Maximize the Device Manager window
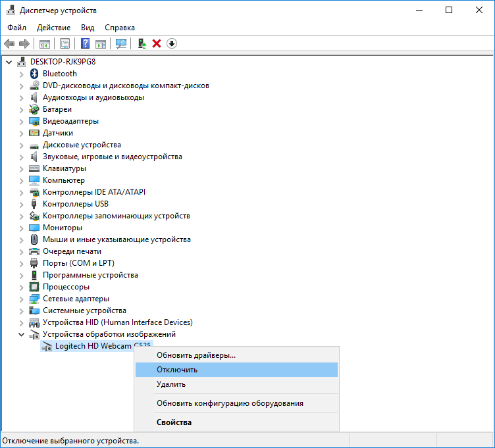495x448 pixels. pos(449,10)
